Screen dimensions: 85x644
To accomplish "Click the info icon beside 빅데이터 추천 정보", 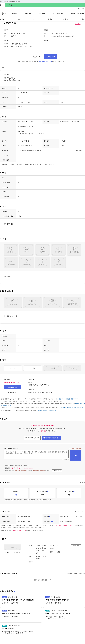I will pyautogui.click(x=14, y=591).
